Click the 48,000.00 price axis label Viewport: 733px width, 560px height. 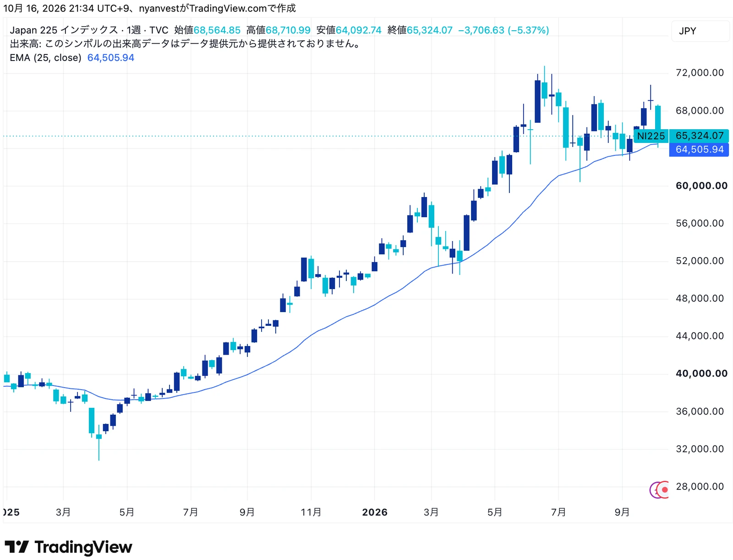coord(700,298)
